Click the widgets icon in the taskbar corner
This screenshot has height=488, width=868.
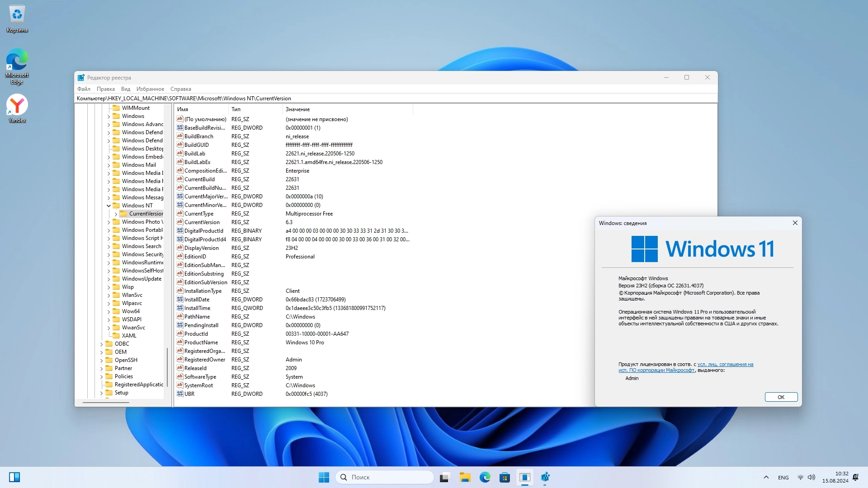coord(14,477)
